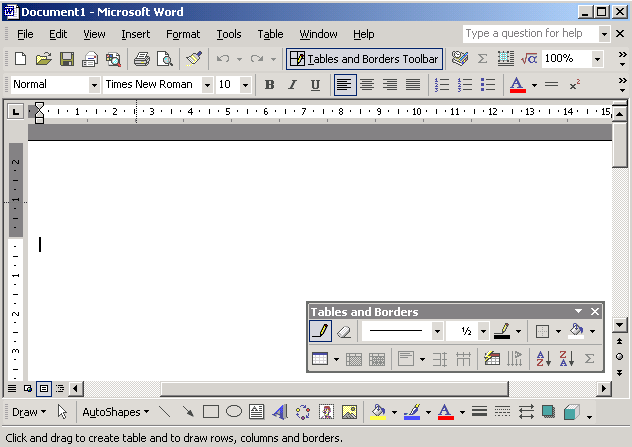Click the Tables and Borders Toolbar button

coord(364,59)
